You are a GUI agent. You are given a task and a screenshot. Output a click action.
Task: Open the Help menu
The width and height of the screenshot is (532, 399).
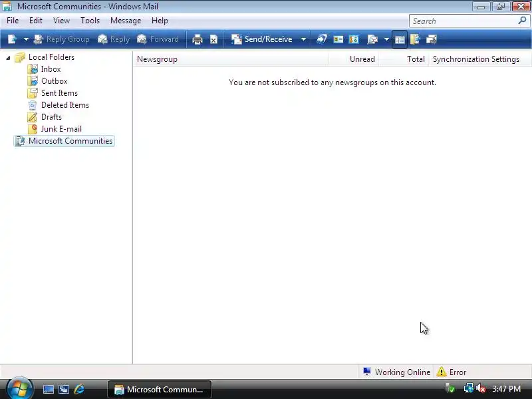(160, 21)
